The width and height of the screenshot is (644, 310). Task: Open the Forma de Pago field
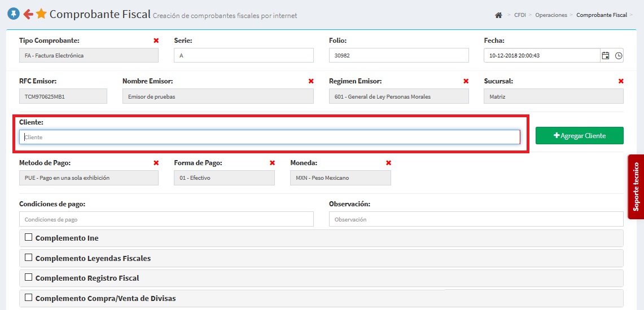point(224,178)
